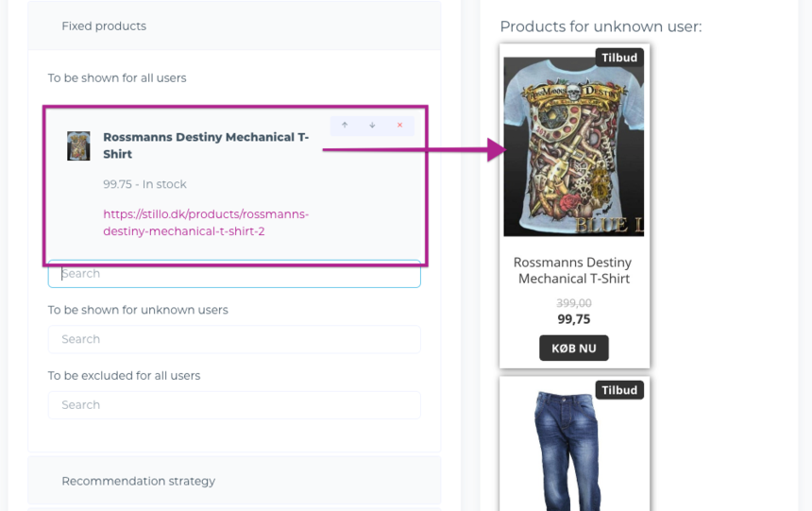Click the Tilbud badge on the T-shirt
The image size is (812, 511).
[619, 58]
